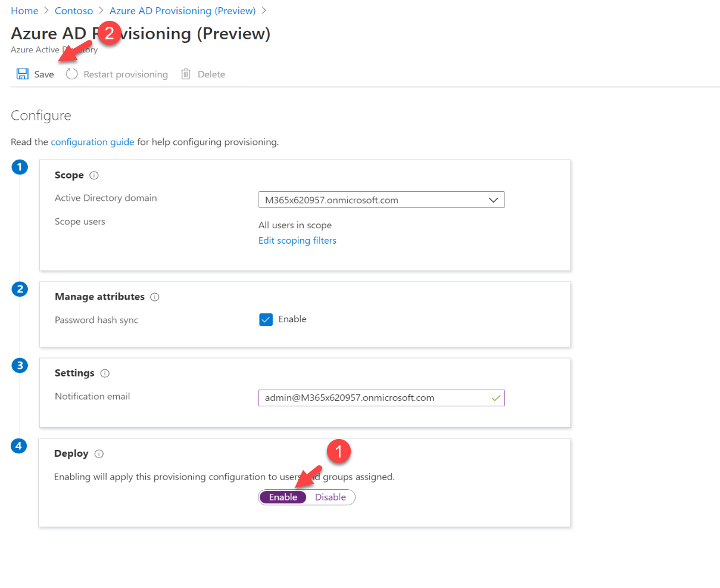
Task: Click the "Active Directory domain" label
Action: 106,198
